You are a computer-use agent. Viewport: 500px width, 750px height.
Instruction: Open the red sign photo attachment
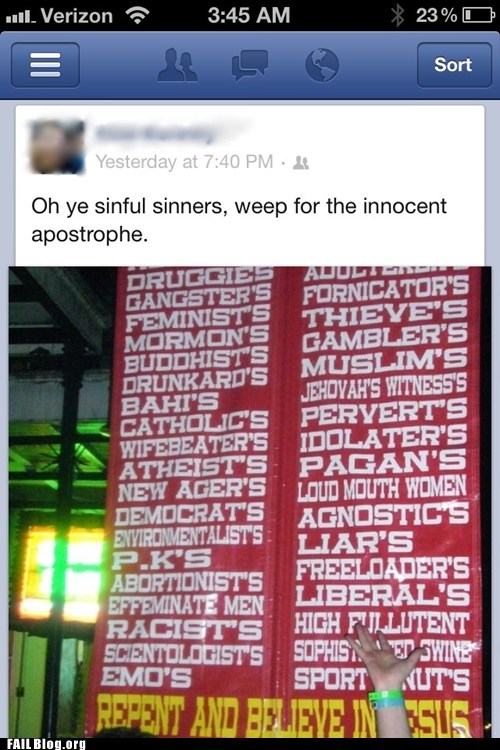tap(250, 502)
